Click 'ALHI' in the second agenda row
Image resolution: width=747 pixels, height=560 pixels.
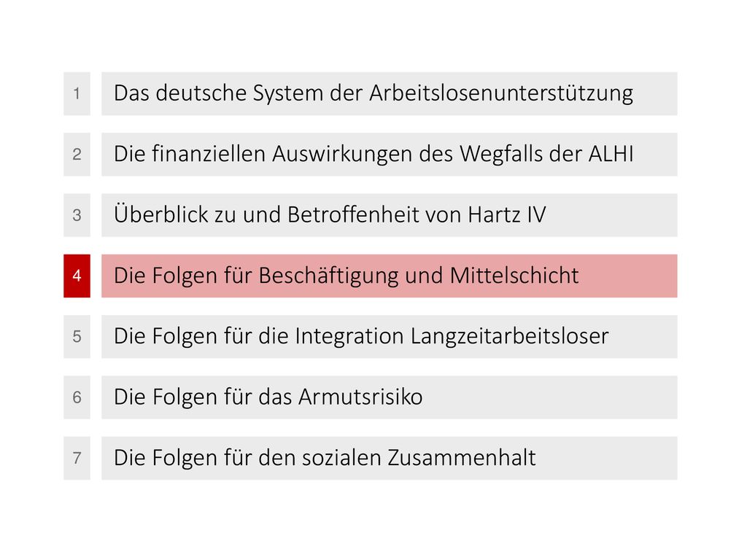point(611,155)
